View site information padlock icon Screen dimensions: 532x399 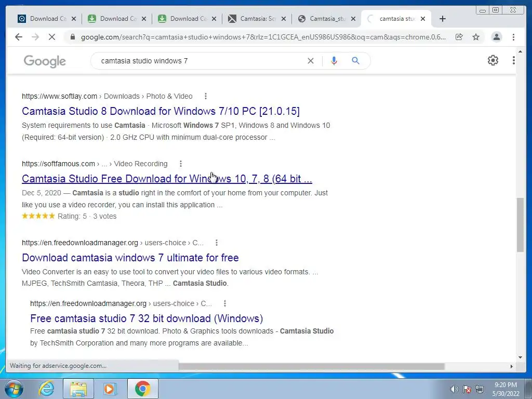(x=72, y=37)
